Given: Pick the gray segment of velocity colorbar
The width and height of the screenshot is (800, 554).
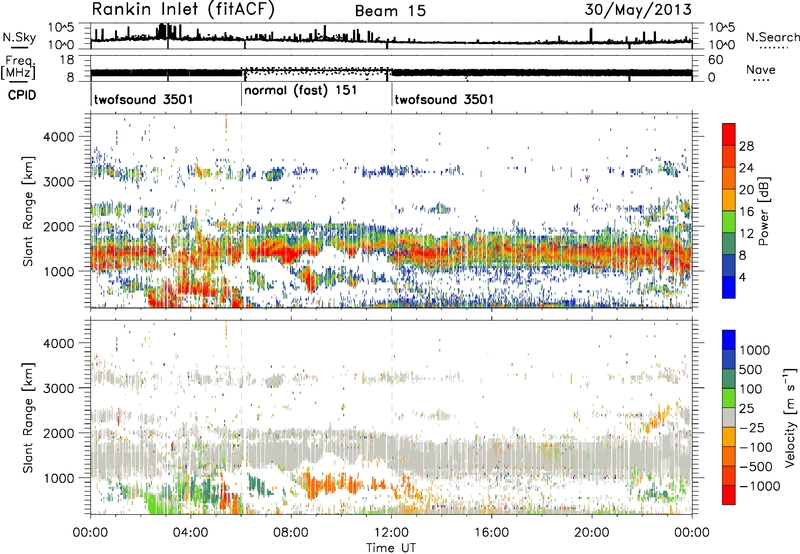Looking at the screenshot, I should click(x=729, y=418).
